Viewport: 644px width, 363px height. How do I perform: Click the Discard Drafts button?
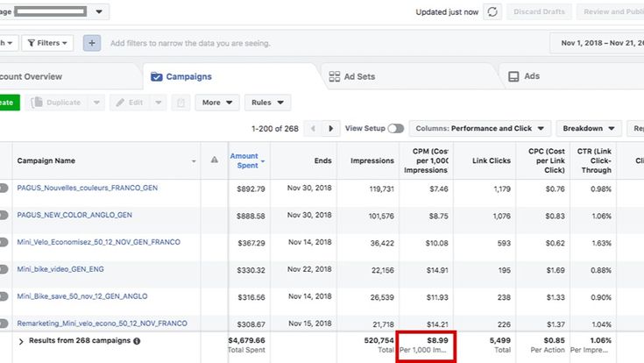539,12
